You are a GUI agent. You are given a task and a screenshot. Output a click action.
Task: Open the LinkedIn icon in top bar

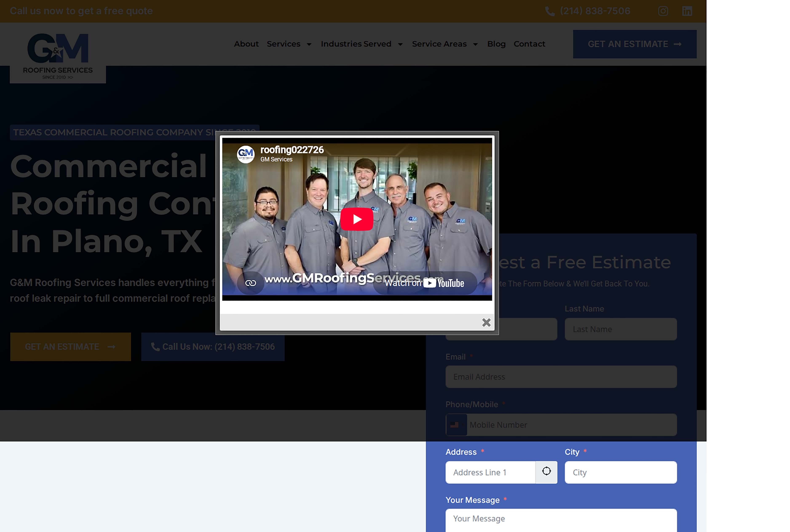[687, 11]
